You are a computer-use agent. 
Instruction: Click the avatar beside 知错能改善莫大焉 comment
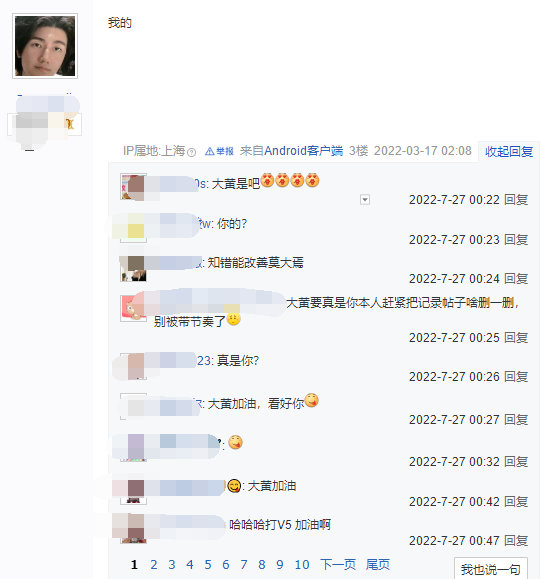tap(133, 268)
